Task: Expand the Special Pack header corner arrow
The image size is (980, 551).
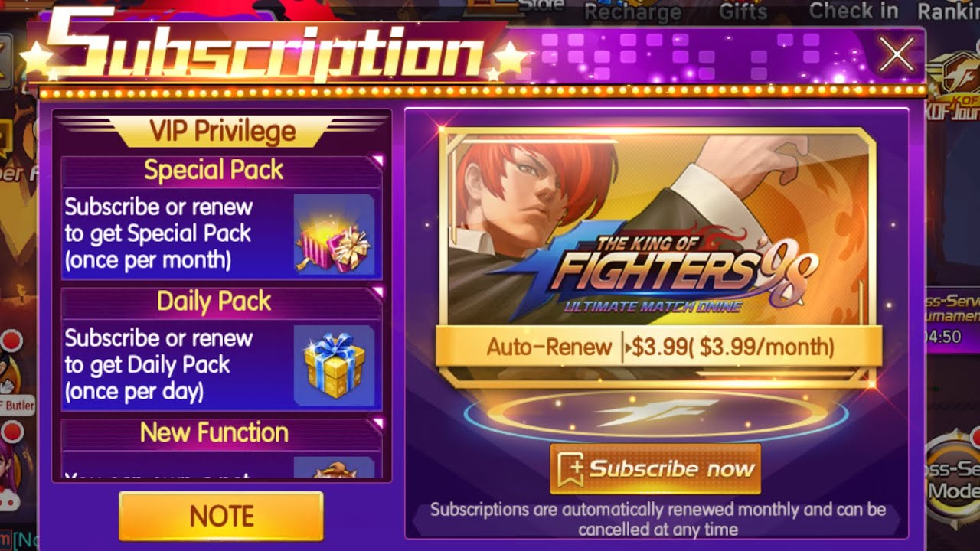Action: [x=376, y=161]
